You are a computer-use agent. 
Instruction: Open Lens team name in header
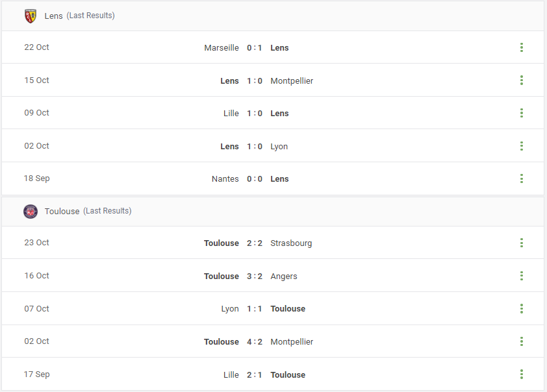pyautogui.click(x=54, y=16)
